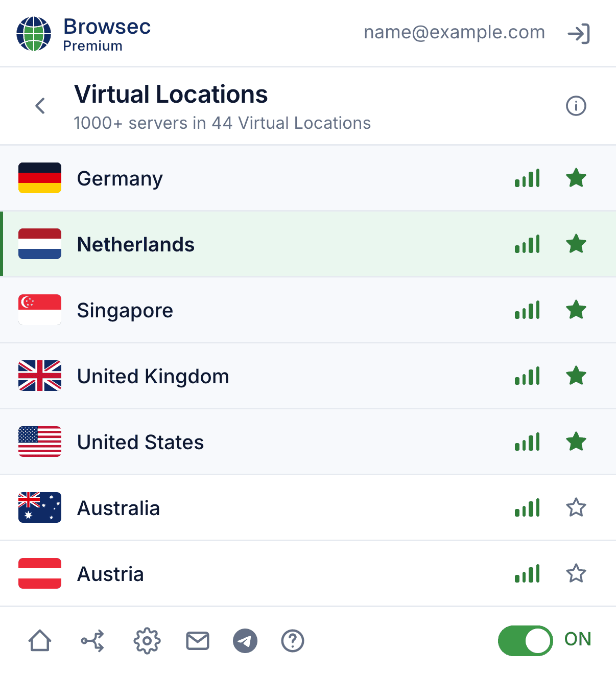Select the United States location
The image size is (616, 673).
[308, 442]
